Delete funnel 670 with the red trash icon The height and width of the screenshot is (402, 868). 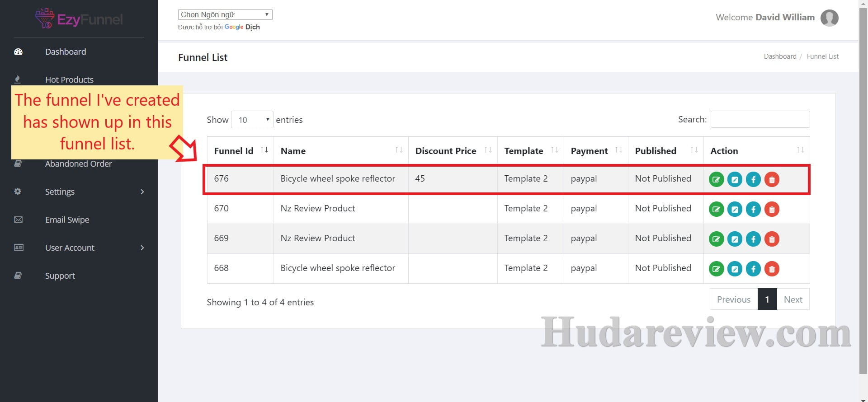point(772,209)
